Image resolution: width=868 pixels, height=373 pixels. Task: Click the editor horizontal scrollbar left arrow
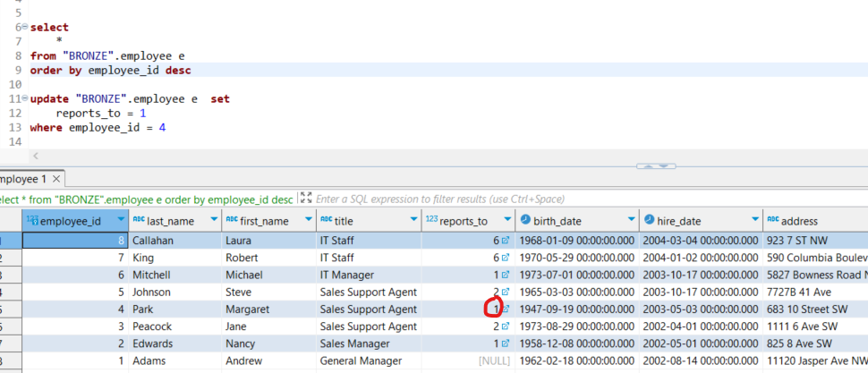(x=34, y=156)
